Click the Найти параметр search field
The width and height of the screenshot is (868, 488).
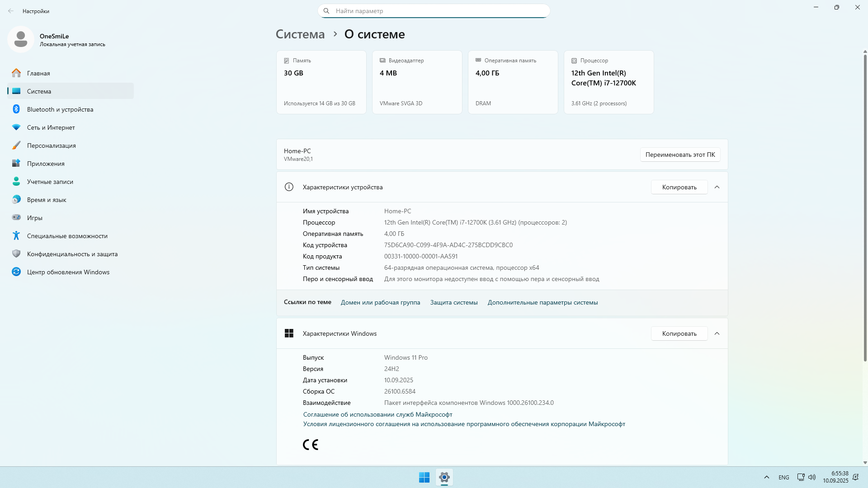point(434,10)
